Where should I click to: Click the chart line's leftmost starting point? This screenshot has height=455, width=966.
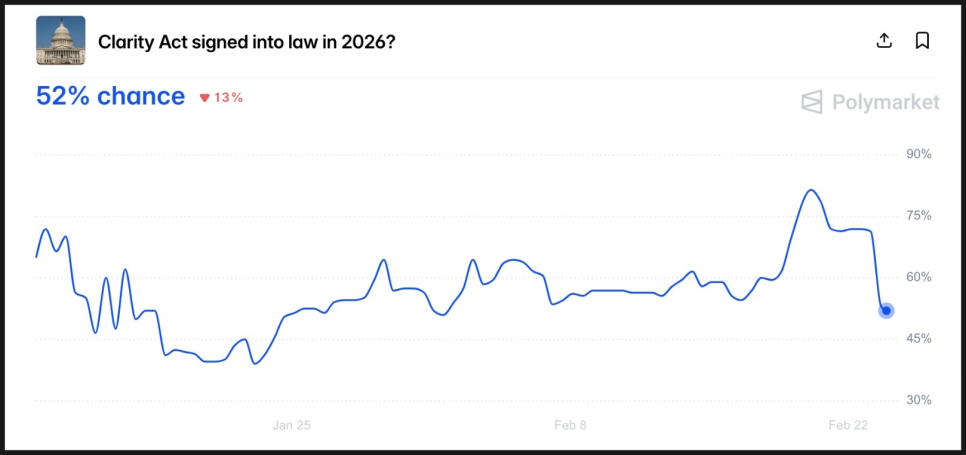tap(36, 257)
